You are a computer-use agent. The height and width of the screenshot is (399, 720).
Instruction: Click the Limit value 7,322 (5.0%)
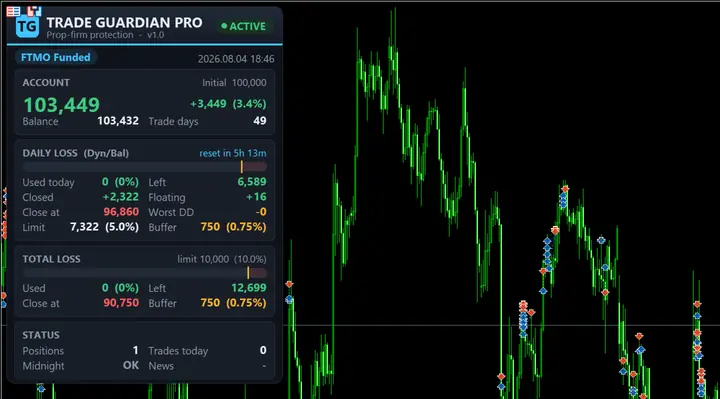104,227
